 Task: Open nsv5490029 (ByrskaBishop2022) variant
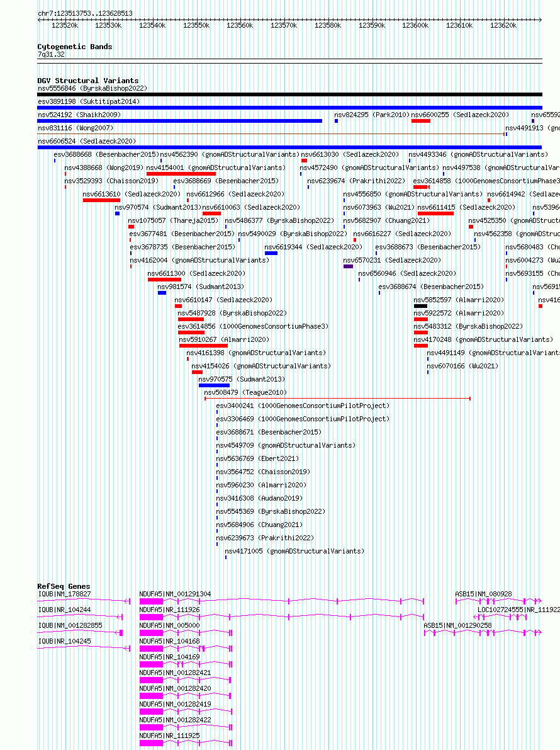pos(293,234)
